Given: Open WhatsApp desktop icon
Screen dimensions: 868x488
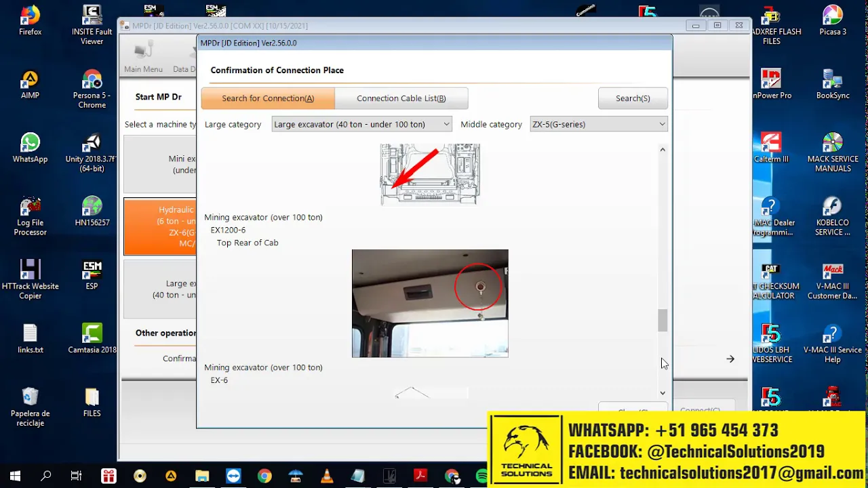Looking at the screenshot, I should pyautogui.click(x=30, y=148).
